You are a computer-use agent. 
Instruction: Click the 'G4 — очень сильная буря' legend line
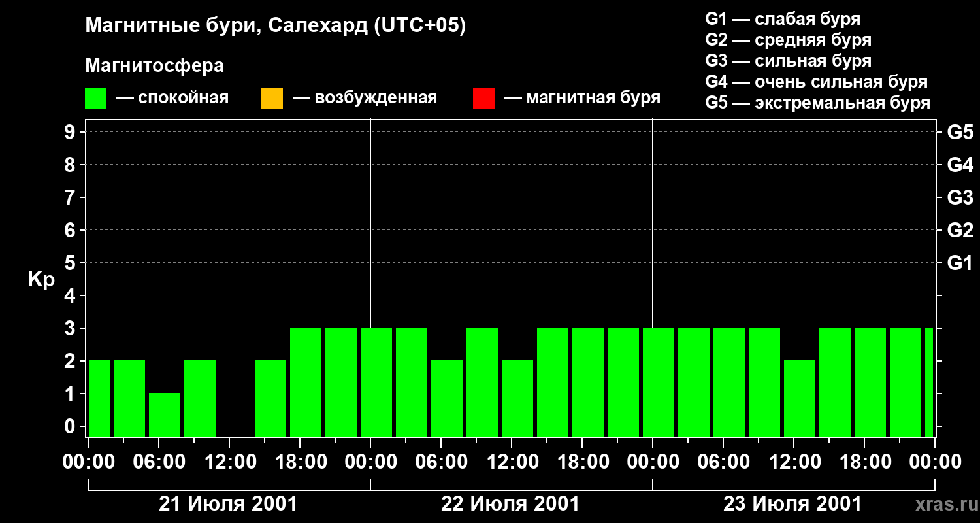[x=817, y=82]
